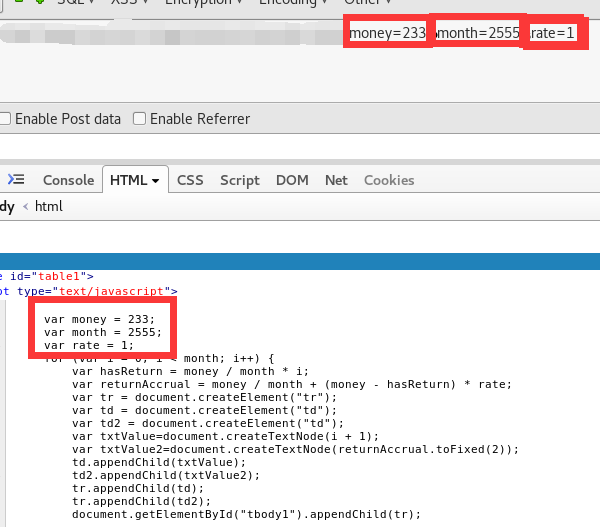Click the green HackBar arrow icon
Image resolution: width=600 pixels, height=527 pixels.
(39, 3)
